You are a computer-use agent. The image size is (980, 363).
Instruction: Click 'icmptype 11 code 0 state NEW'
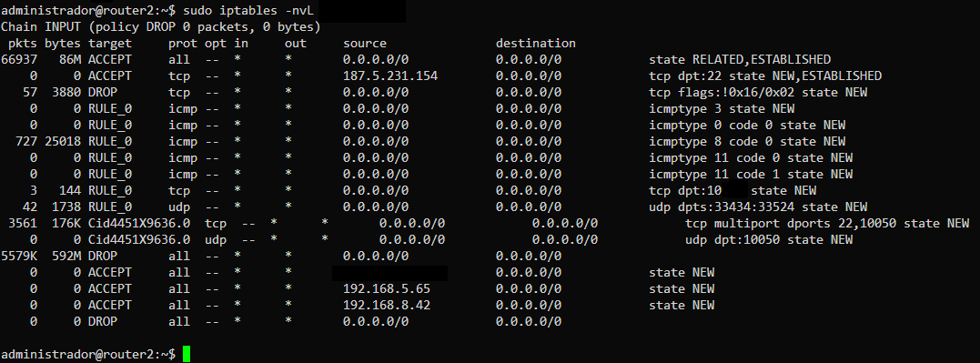click(x=751, y=157)
